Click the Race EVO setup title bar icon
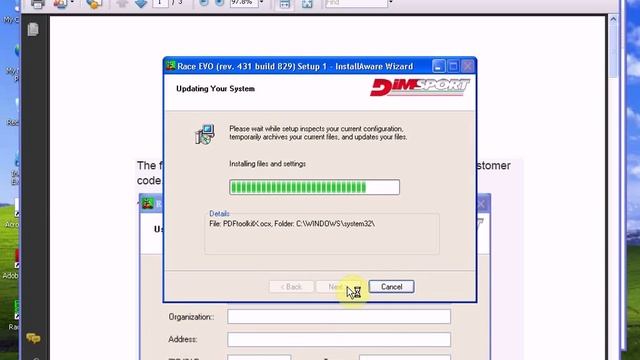The height and width of the screenshot is (360, 640). click(171, 66)
